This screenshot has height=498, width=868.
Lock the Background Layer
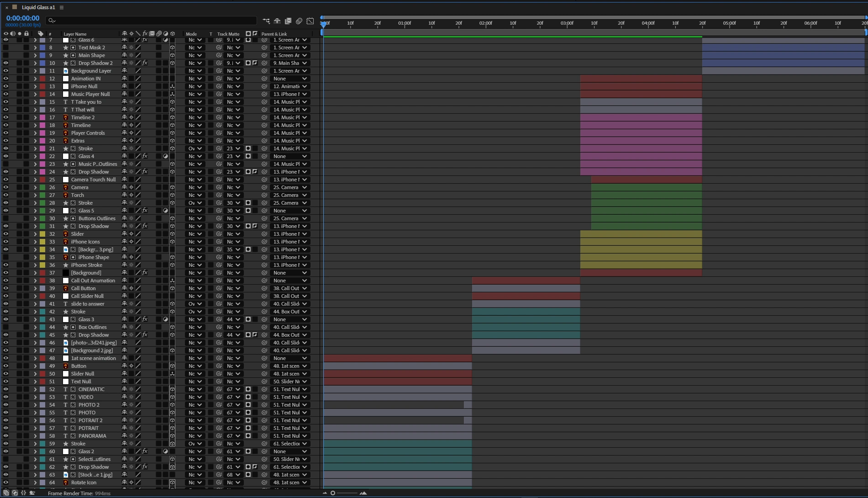[x=26, y=71]
